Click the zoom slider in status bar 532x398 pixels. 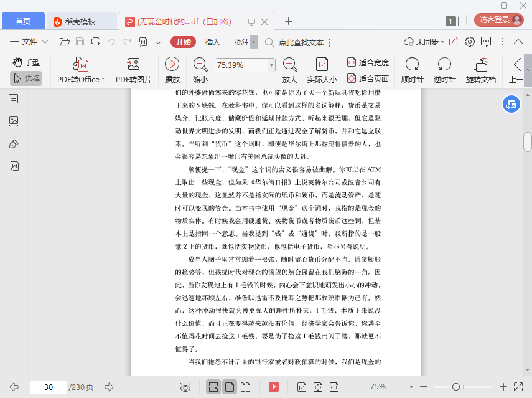463,387
